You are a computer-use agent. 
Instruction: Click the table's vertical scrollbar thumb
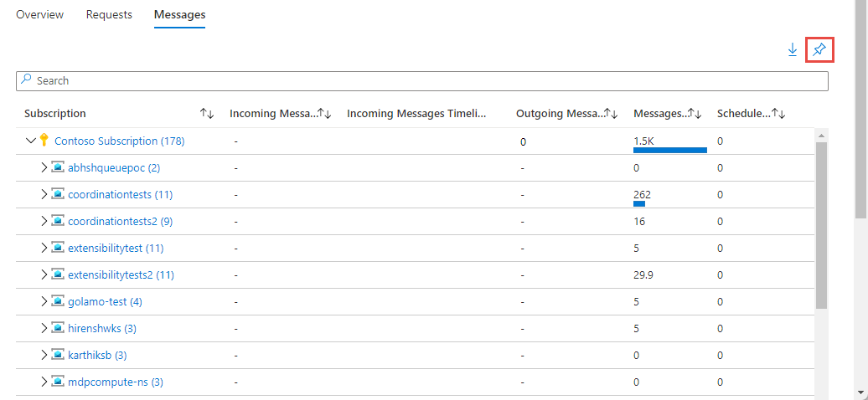[x=821, y=226]
